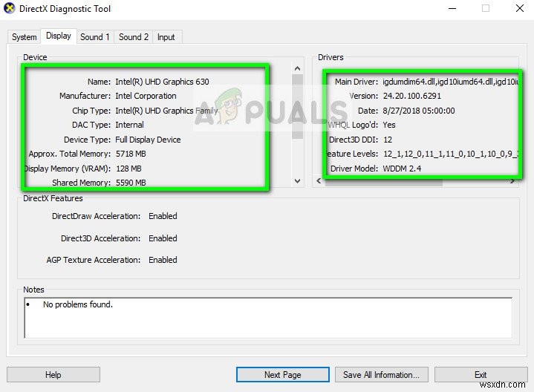
Task: Click the 128 MB VRAM value
Action: point(128,169)
